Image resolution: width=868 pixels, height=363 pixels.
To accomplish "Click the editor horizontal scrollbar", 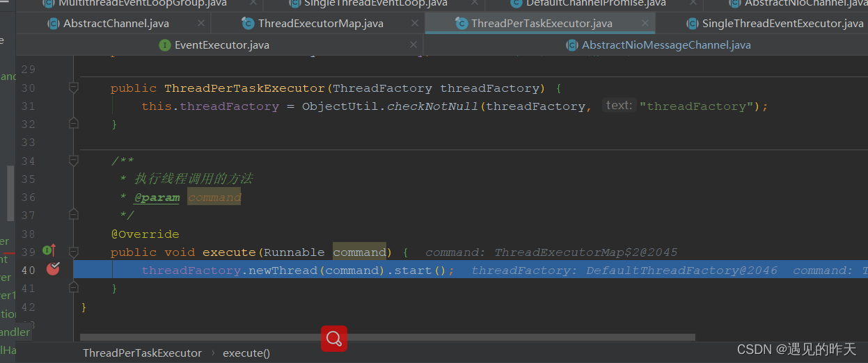I will pyautogui.click(x=388, y=338).
